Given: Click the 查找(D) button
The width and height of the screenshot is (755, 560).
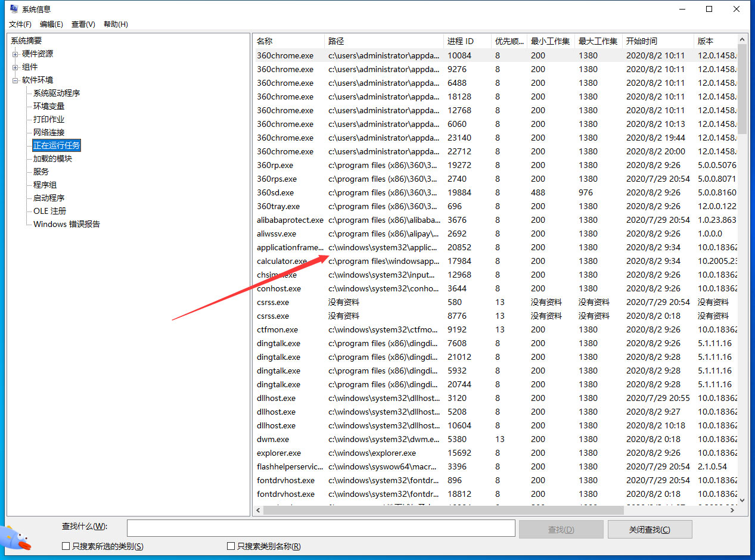Looking at the screenshot, I should click(x=561, y=529).
